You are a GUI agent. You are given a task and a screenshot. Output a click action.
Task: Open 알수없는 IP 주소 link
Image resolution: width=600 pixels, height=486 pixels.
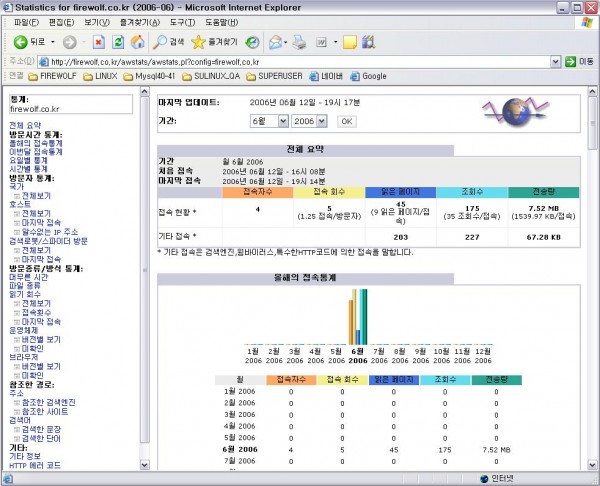[x=50, y=232]
